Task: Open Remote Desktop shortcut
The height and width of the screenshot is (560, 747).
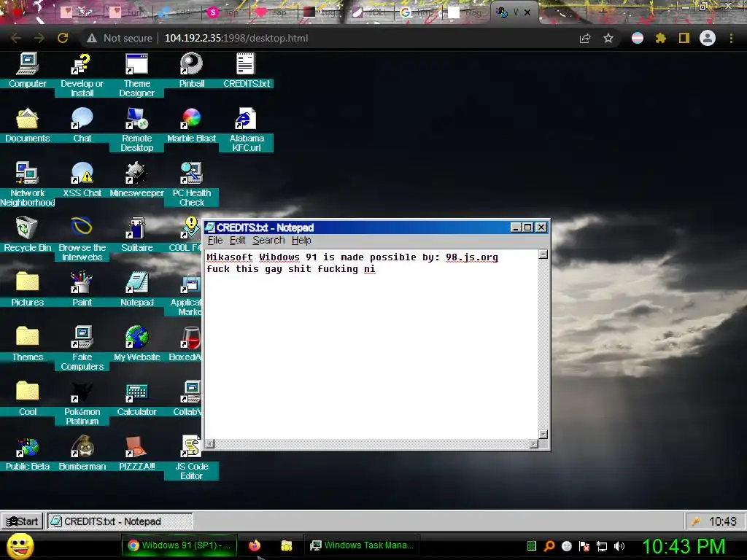Action: (x=136, y=130)
